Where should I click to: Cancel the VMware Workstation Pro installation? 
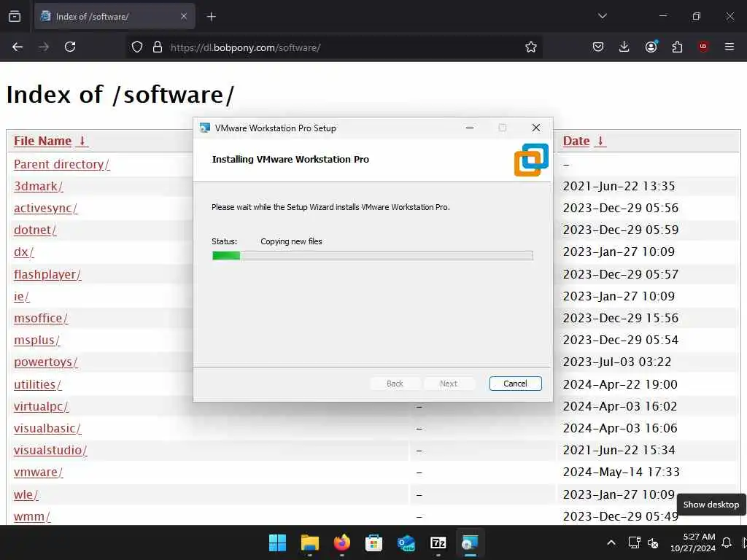(515, 384)
